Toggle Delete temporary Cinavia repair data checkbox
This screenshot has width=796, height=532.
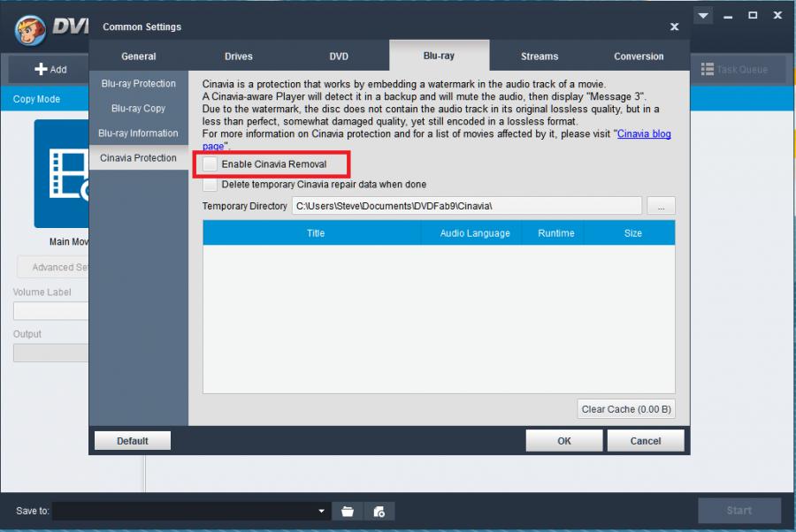tap(210, 185)
